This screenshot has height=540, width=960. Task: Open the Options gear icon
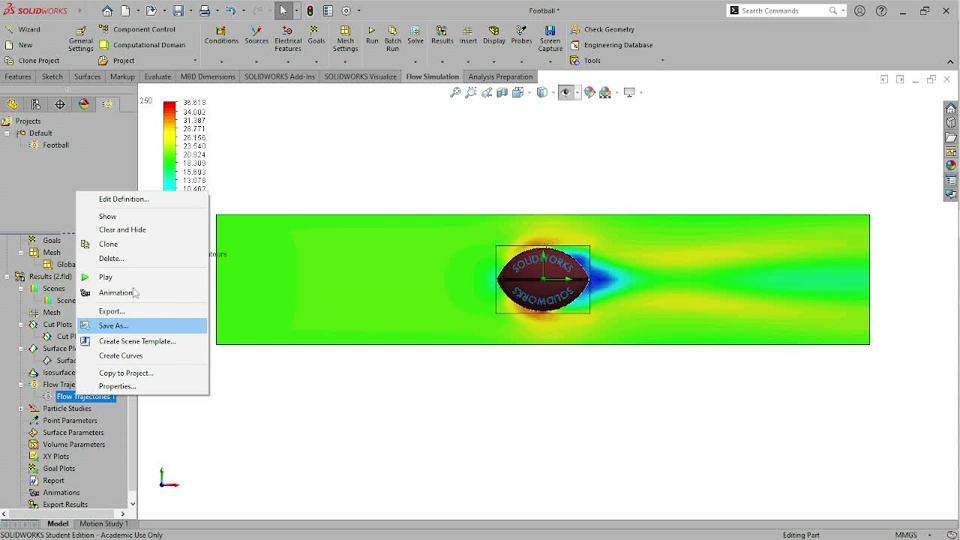pos(346,10)
